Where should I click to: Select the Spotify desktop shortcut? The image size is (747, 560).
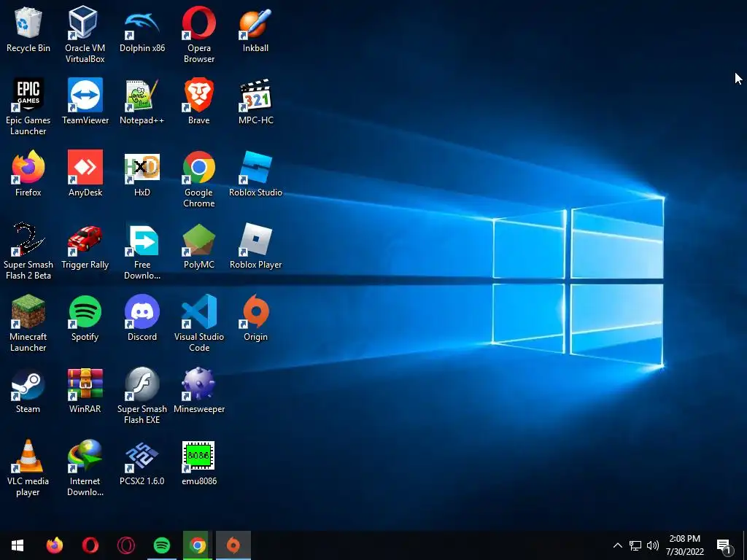[85, 318]
